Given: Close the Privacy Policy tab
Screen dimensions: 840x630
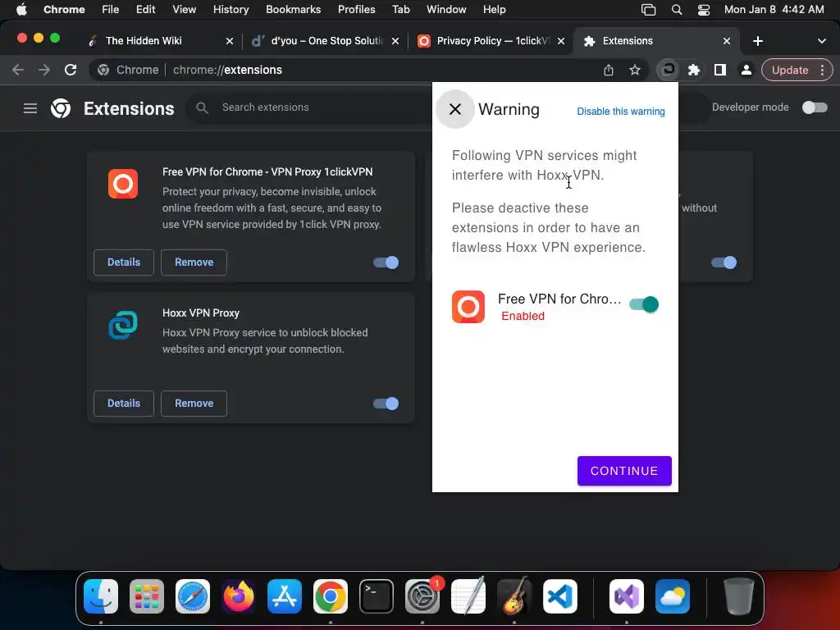Looking at the screenshot, I should point(561,41).
